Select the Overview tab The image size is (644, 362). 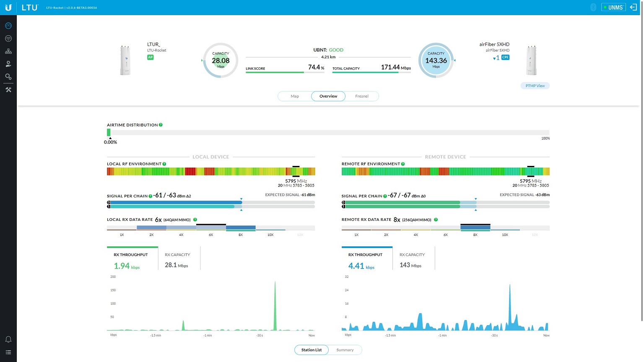click(328, 96)
